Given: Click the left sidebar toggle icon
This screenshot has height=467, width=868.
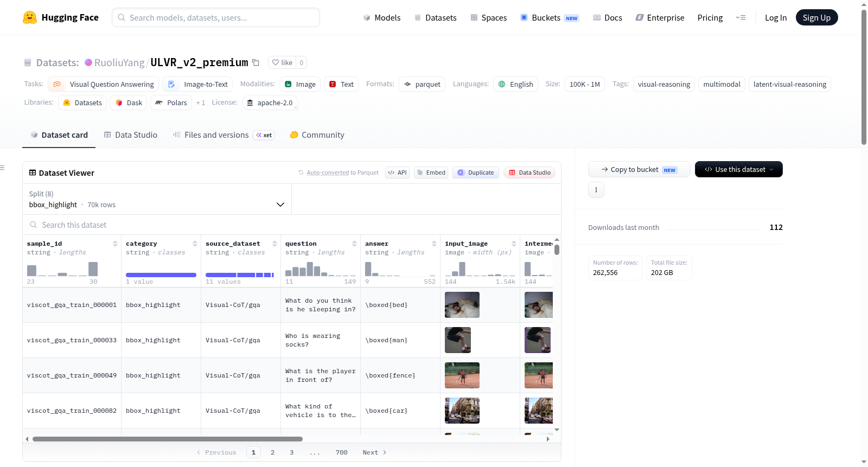Looking at the screenshot, I should [x=3, y=168].
